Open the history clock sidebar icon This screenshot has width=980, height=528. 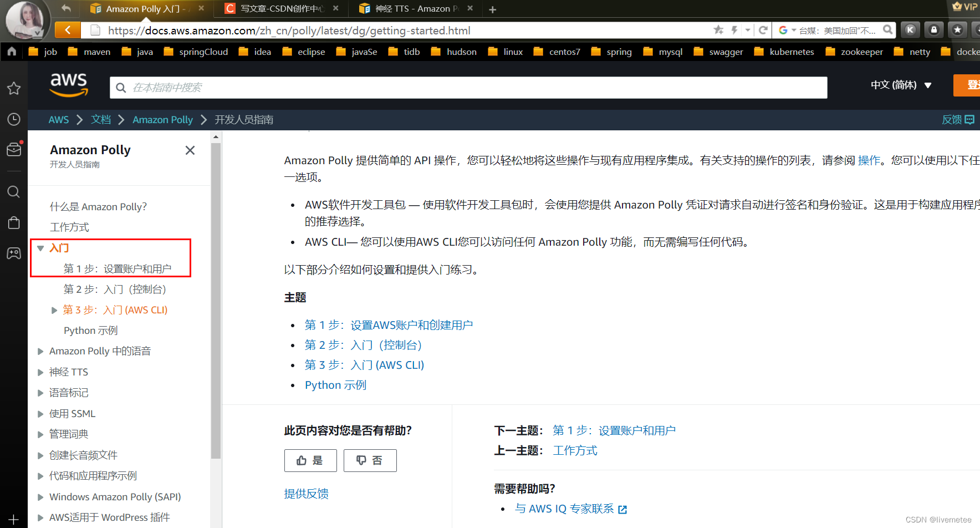[x=14, y=119]
